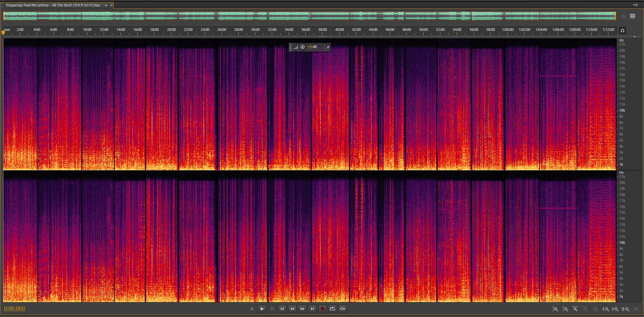644x317 pixels.
Task: Click the fast forward button
Action: coord(302,309)
